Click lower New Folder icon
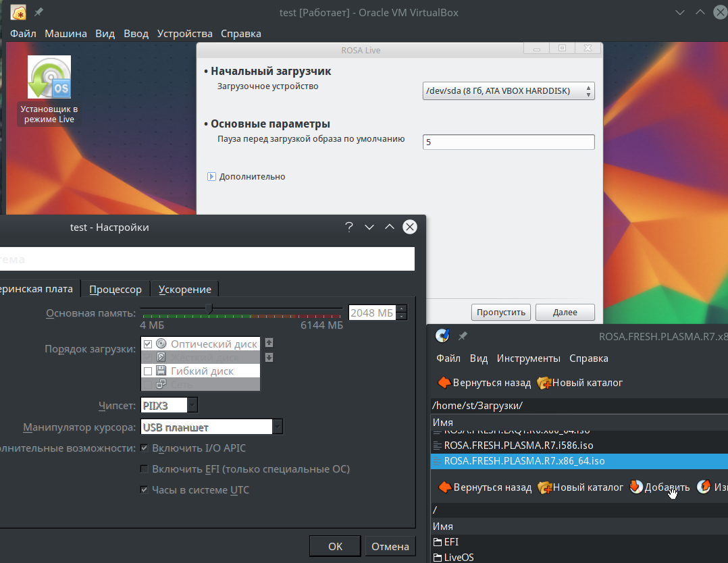This screenshot has height=563, width=728. (544, 487)
